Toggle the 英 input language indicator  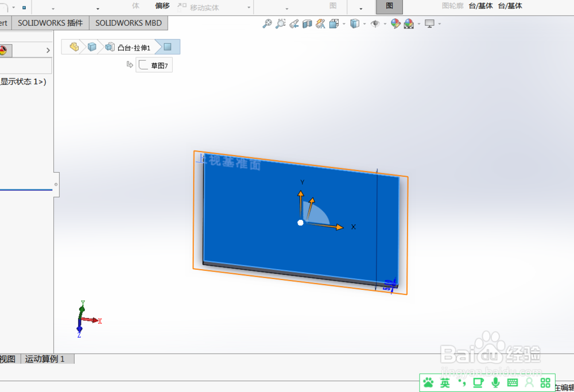[445, 383]
